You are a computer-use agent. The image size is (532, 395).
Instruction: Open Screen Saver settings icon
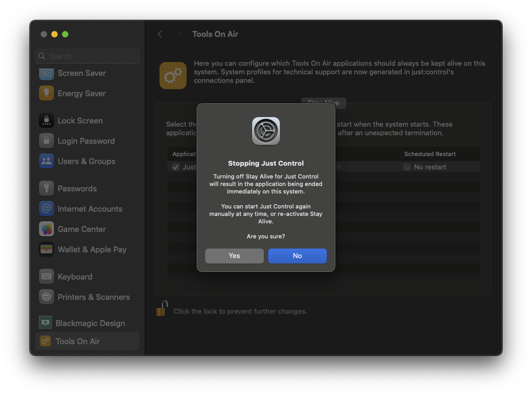click(46, 73)
